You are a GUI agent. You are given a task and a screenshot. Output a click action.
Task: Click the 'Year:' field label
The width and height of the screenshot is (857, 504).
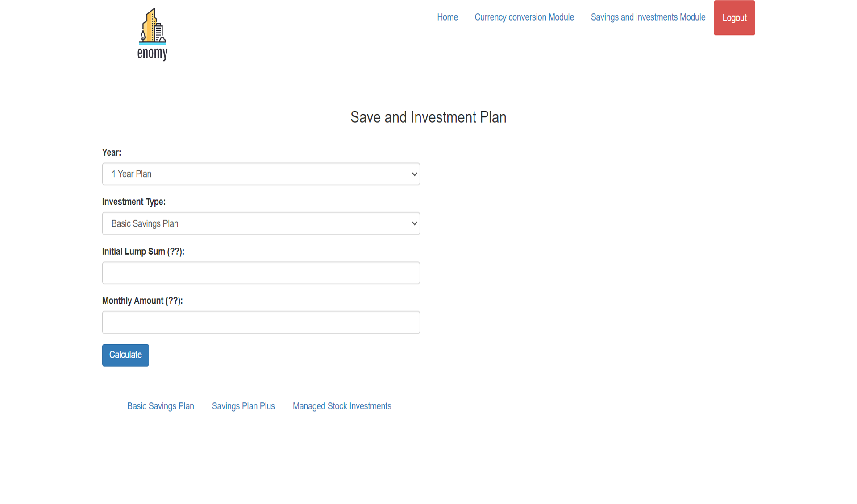[112, 153]
